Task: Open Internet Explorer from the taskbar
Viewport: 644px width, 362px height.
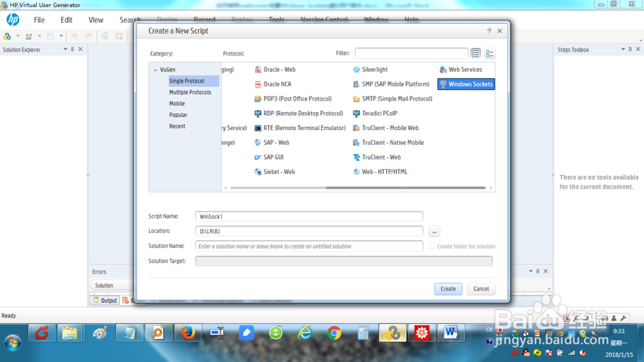Action: (x=305, y=333)
